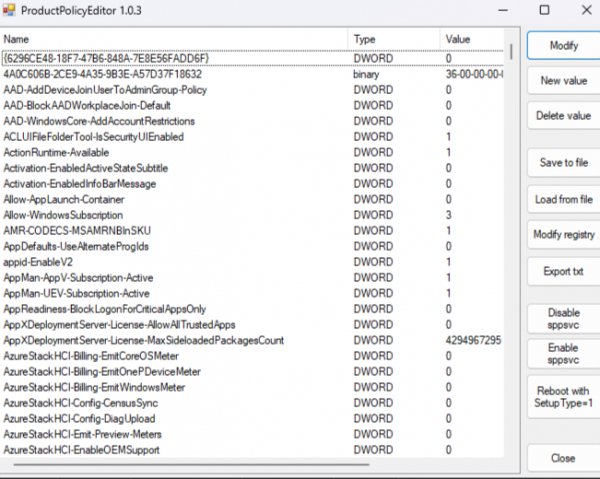Select Activation-EnabledActiveStateSubtitle row
Screen dimensions: 600x479
tap(253, 168)
